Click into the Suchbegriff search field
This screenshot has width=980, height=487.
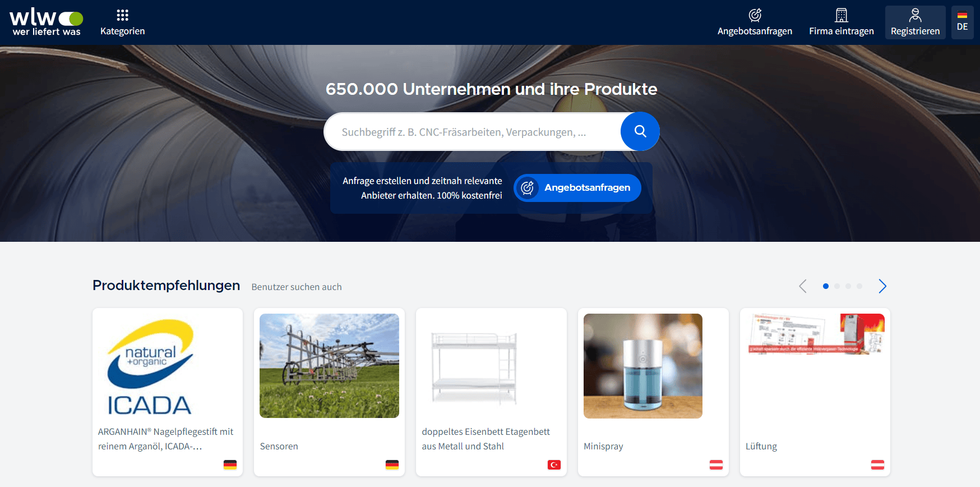471,132
